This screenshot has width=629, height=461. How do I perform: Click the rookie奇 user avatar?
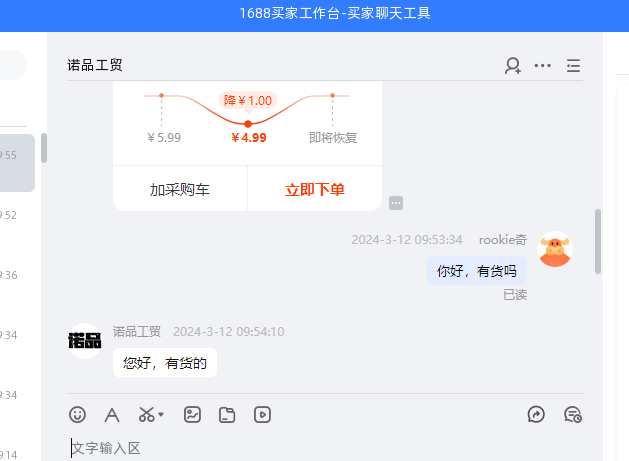555,250
